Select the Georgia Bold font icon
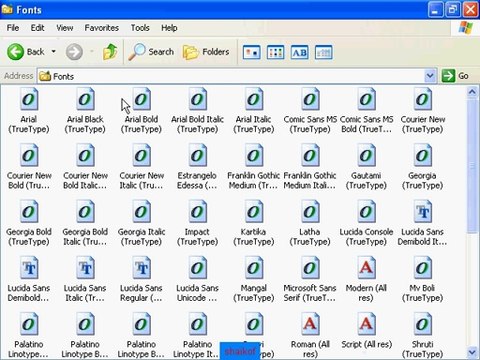Image resolution: width=480 pixels, height=360 pixels. 29,212
